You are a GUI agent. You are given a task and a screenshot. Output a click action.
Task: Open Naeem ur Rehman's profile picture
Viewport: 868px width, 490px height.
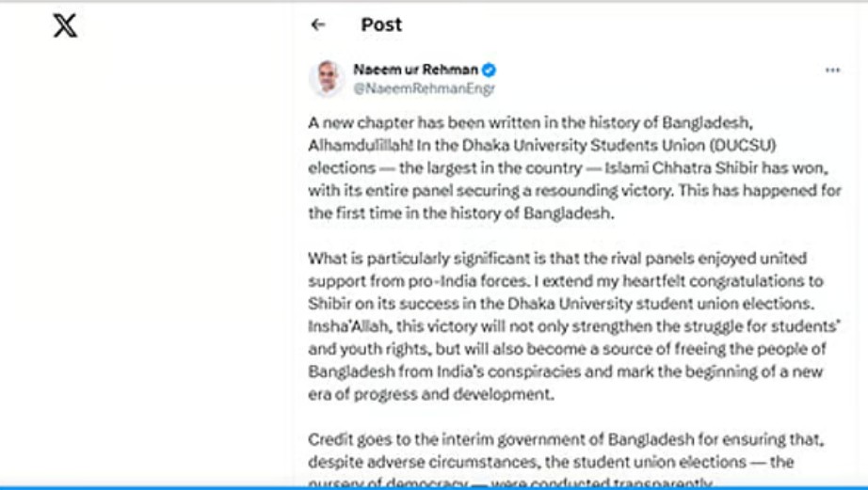(327, 79)
